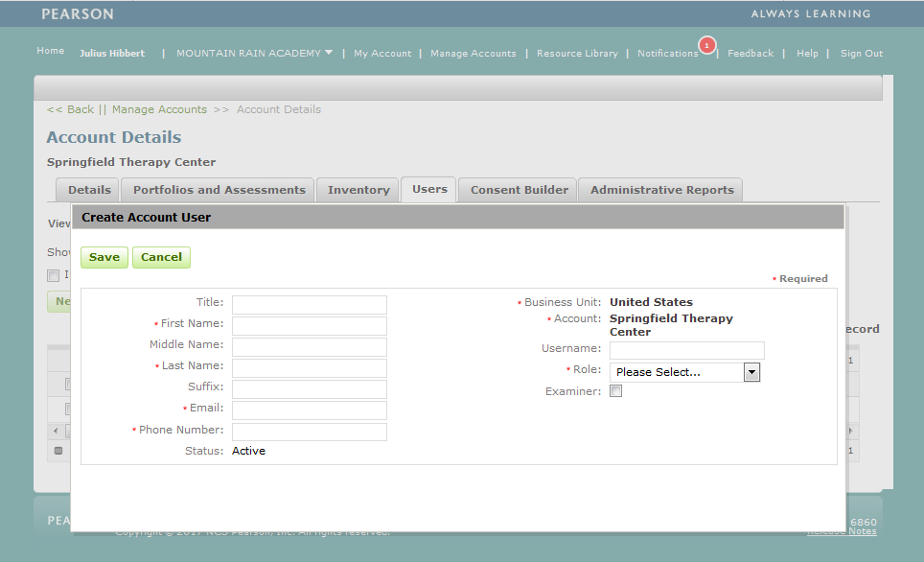Open the Status area beside Active label

tap(248, 450)
